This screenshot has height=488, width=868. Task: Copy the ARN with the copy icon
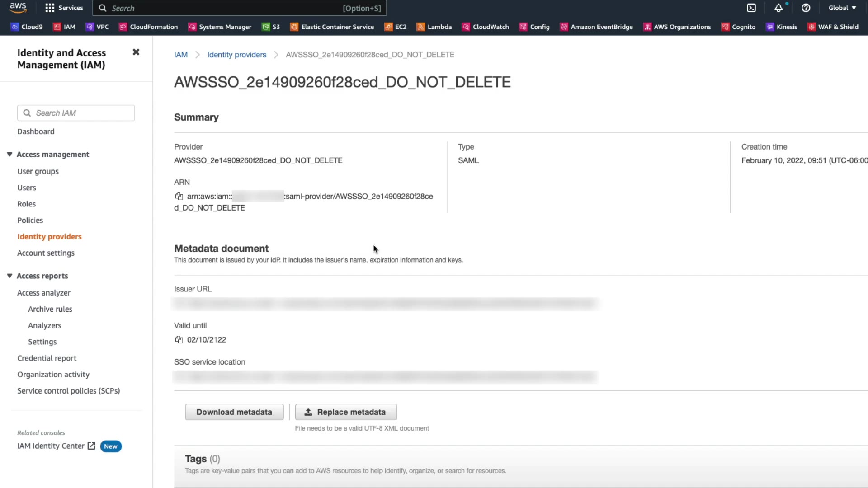coord(179,197)
